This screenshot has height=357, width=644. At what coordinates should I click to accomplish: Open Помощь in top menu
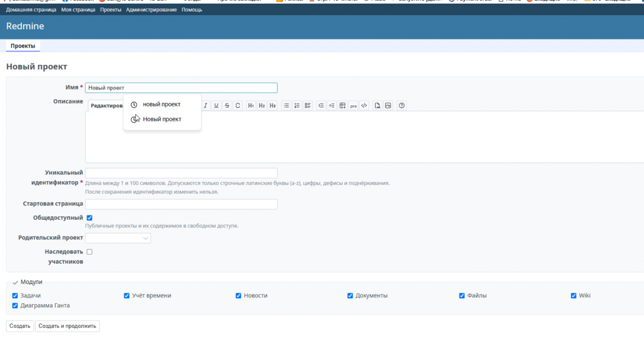[192, 10]
